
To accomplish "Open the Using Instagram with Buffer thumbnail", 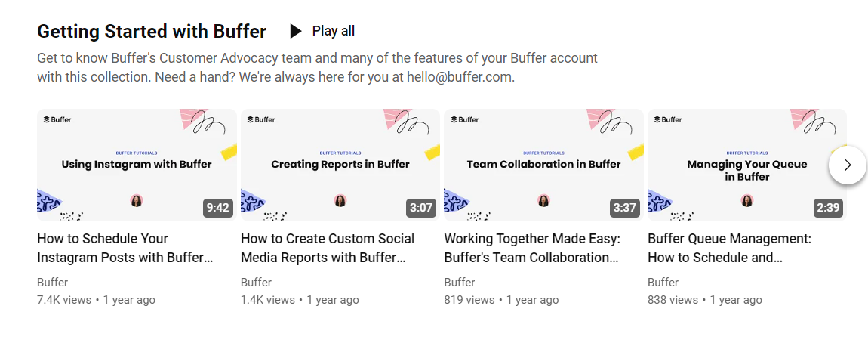I will pos(137,165).
